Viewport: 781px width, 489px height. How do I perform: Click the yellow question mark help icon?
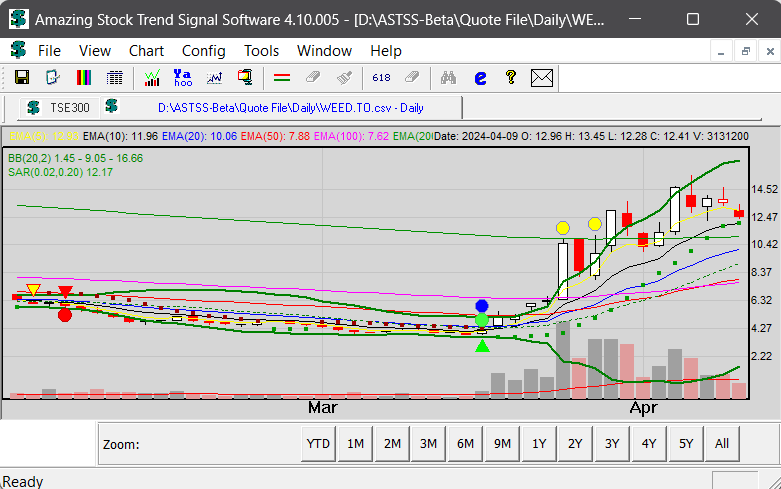(x=510, y=77)
